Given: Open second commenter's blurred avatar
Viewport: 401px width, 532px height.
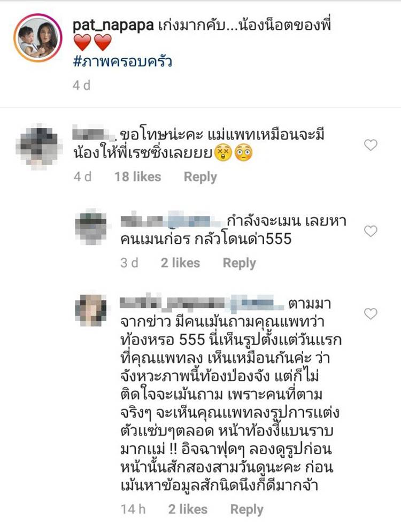Looking at the screenshot, I should point(90,227).
